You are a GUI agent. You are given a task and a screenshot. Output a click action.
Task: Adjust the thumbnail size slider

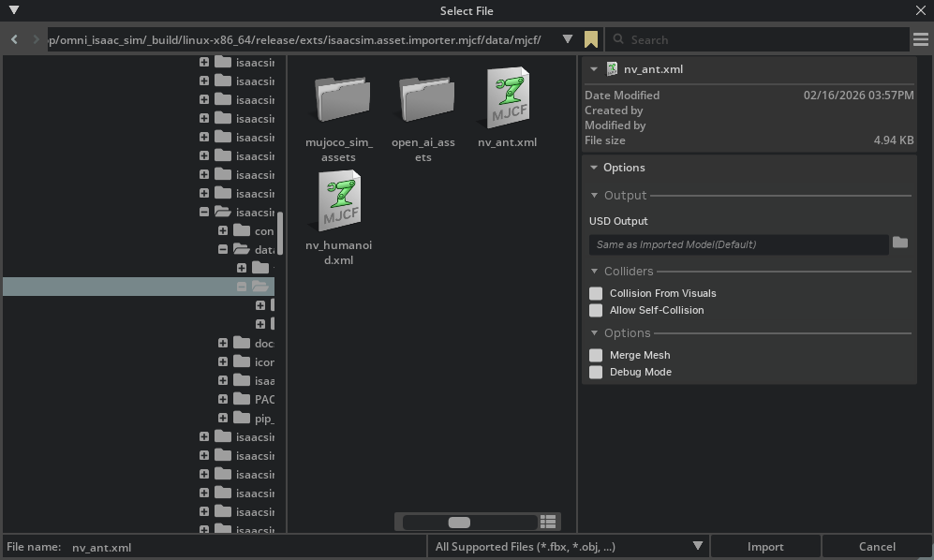[x=458, y=522]
